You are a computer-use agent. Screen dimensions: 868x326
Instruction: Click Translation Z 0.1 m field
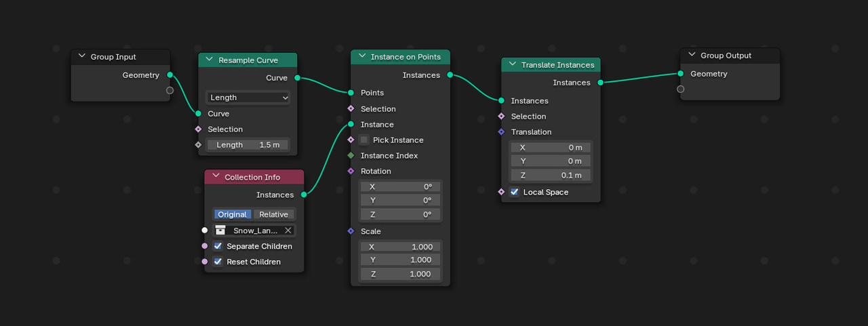(551, 176)
